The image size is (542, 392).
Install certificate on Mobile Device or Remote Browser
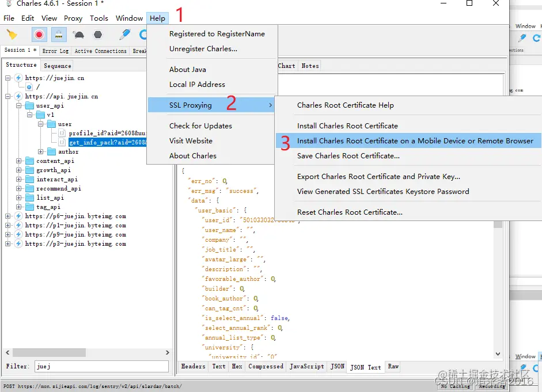408,140
